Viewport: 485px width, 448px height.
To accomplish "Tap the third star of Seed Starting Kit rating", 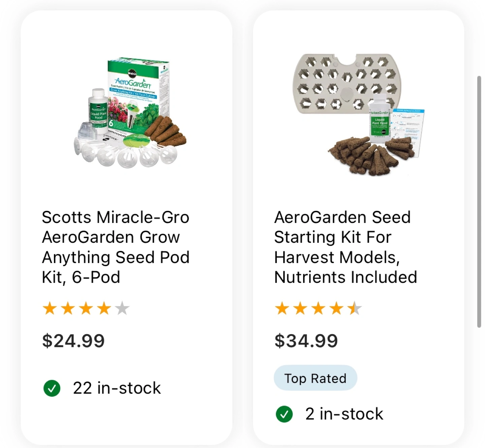I will pyautogui.click(x=319, y=308).
